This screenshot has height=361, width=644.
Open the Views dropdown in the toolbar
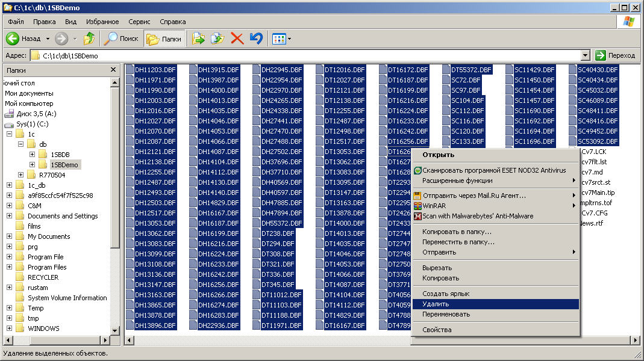click(x=281, y=39)
